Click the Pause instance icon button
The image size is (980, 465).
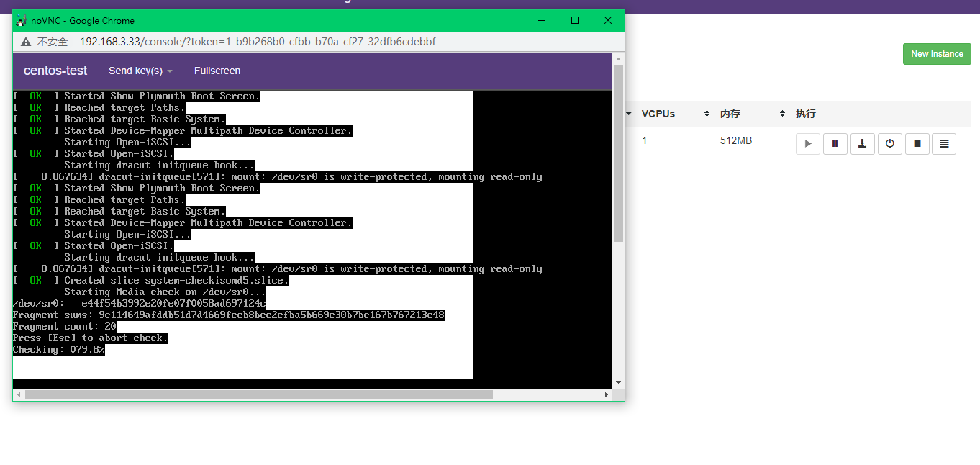(x=835, y=144)
